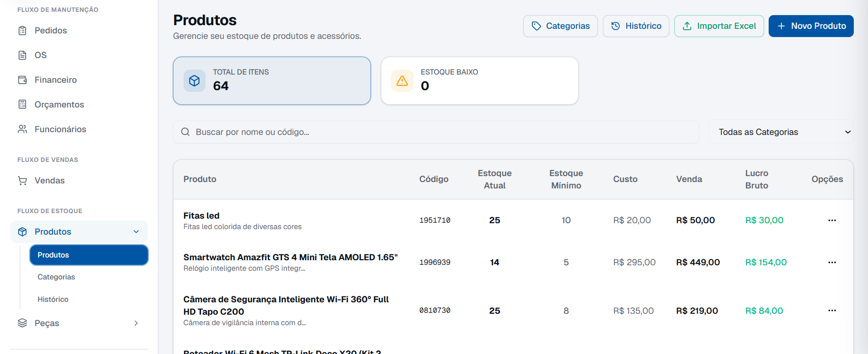Click the Importar Excel button
The image size is (868, 354).
tap(719, 26)
